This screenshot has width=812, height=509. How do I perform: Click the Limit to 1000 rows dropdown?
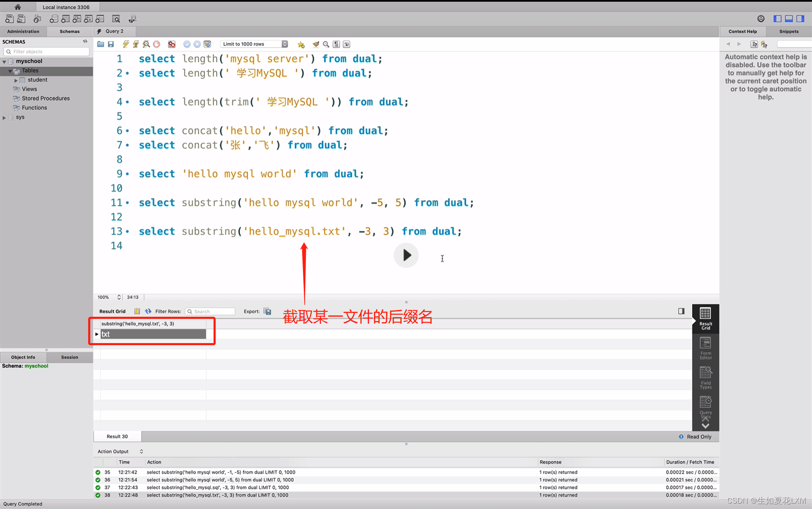(x=253, y=44)
